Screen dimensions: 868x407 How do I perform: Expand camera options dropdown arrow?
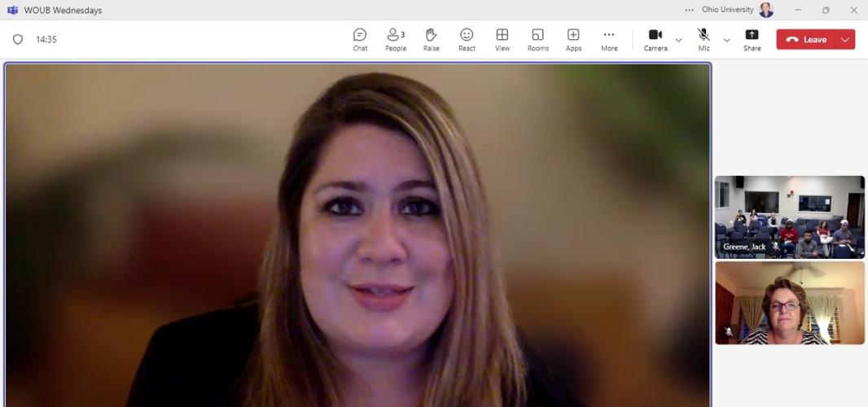click(x=678, y=40)
